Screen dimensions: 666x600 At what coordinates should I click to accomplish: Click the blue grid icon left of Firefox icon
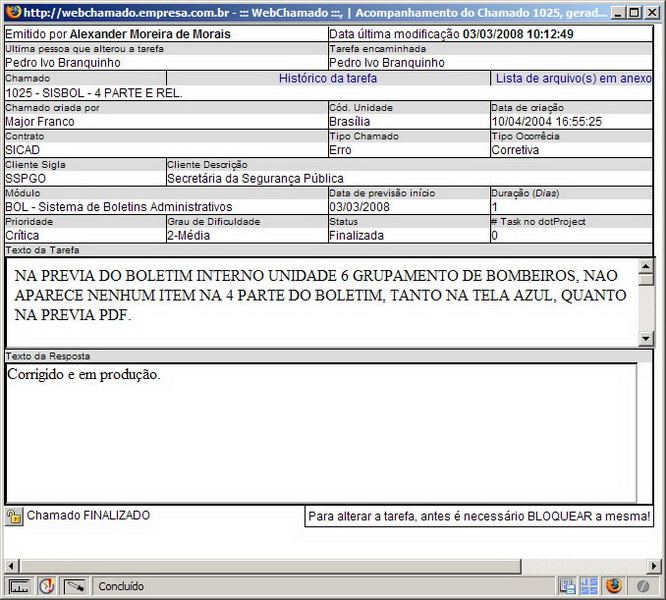(x=588, y=586)
